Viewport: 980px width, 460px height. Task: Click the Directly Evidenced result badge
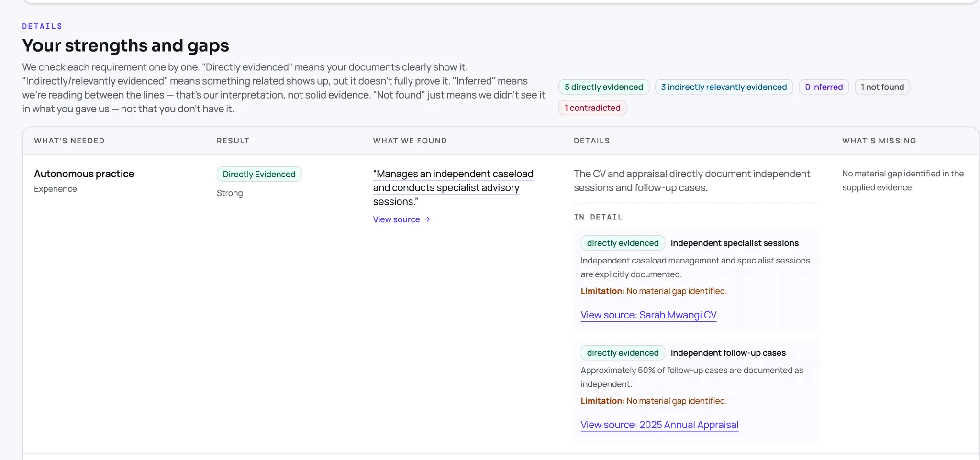[x=259, y=174]
